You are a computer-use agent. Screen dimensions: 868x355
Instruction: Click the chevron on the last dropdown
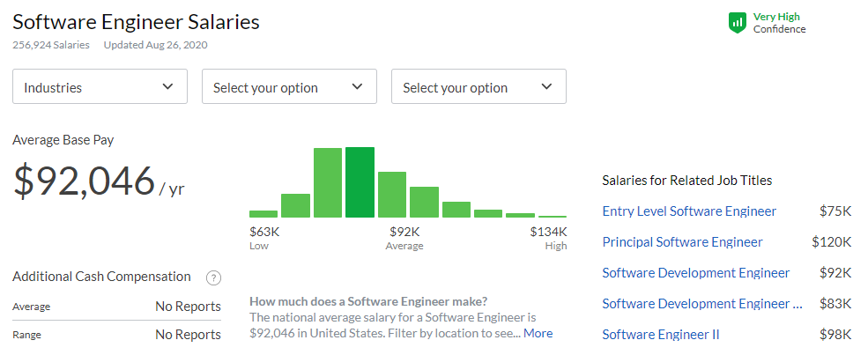pos(547,86)
